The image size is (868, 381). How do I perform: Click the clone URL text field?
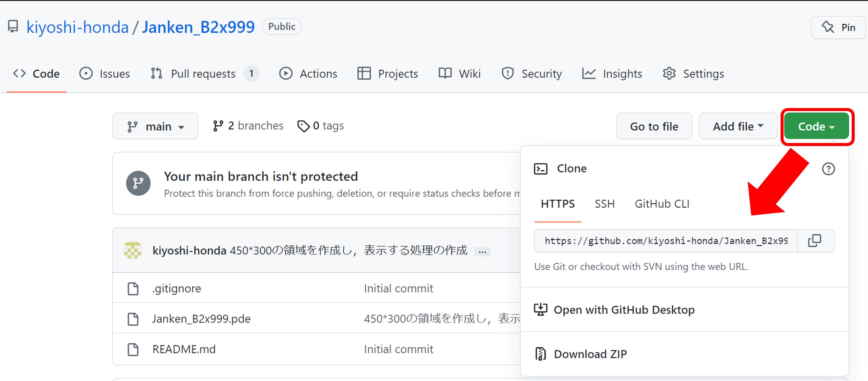(x=665, y=241)
